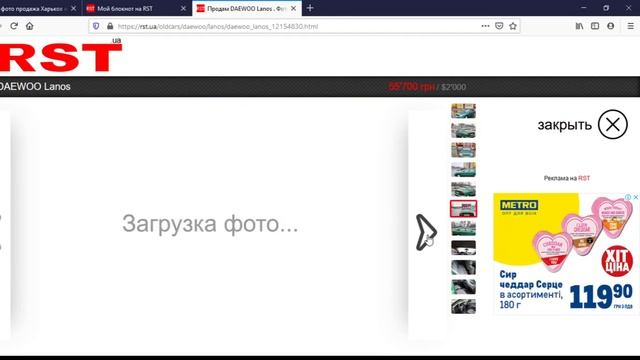
Task: Select the first photo thumbnail
Action: pyautogui.click(x=463, y=111)
